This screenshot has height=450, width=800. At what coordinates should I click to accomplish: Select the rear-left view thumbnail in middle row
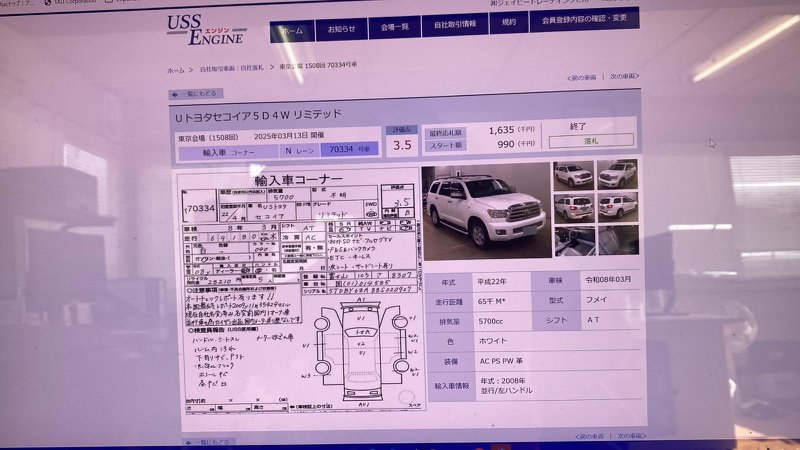574,208
